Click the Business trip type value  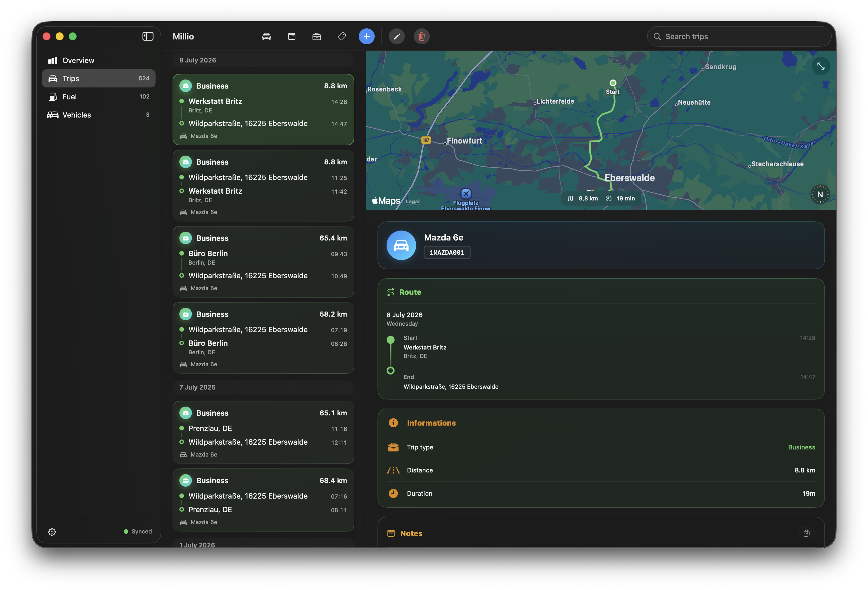[801, 447]
